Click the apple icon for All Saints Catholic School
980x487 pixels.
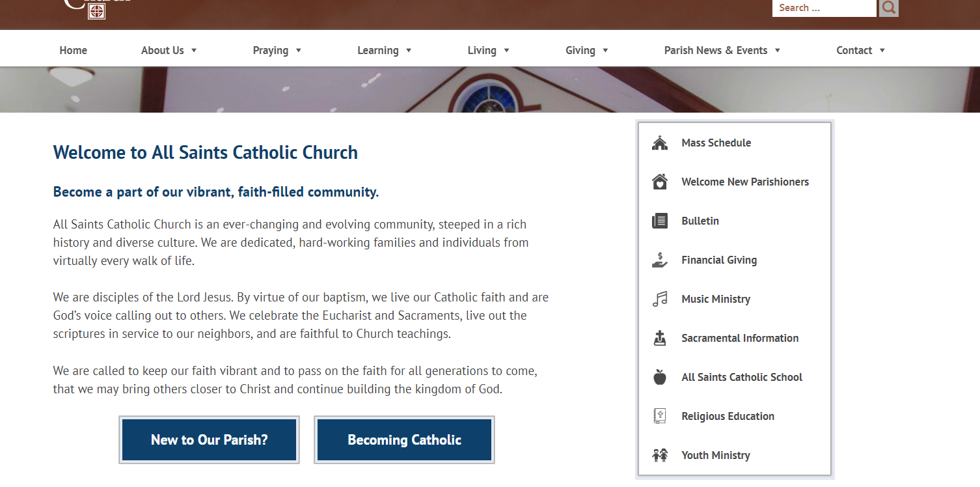click(x=659, y=378)
